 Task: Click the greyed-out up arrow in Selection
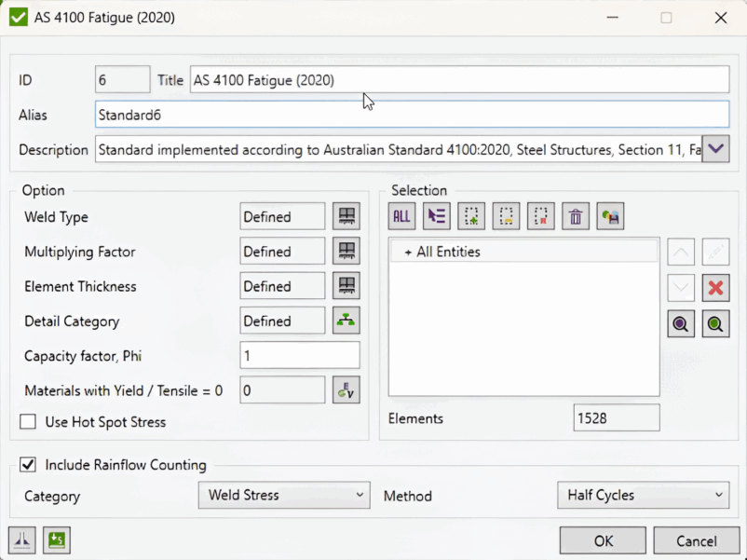point(681,253)
